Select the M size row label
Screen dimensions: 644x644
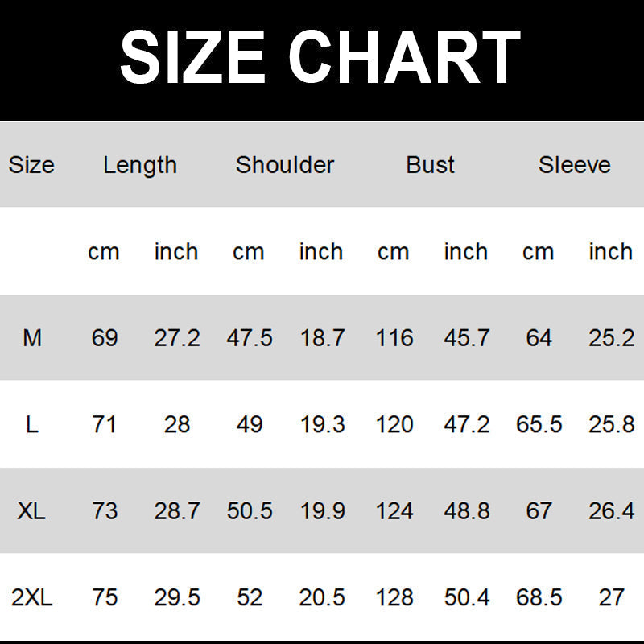pyautogui.click(x=32, y=338)
